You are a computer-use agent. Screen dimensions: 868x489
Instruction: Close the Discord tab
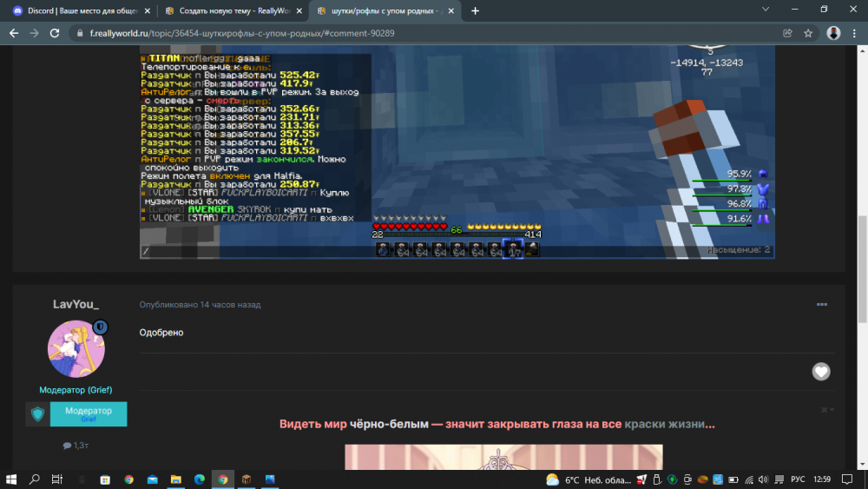[x=147, y=10]
